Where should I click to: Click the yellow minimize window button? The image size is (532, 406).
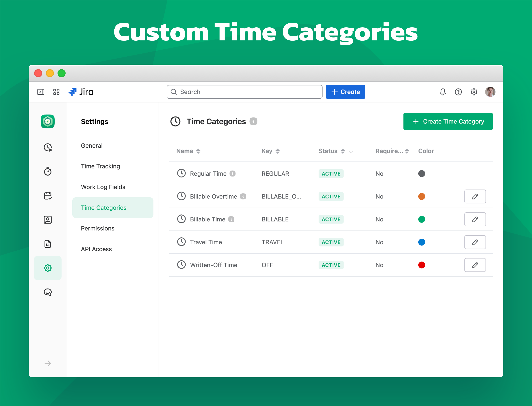tap(50, 73)
